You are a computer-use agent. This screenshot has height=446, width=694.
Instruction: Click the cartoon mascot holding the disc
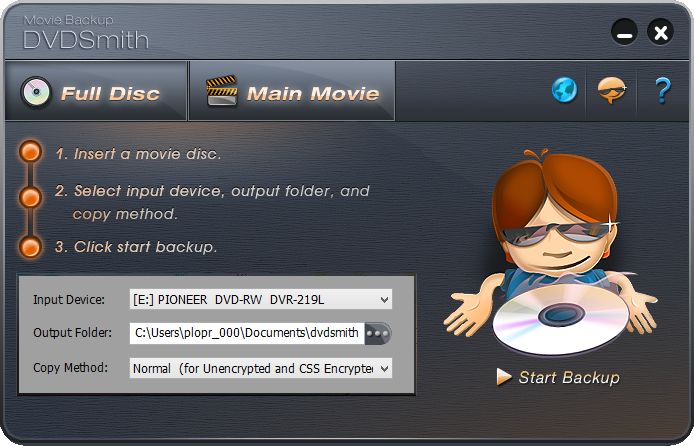tap(551, 252)
